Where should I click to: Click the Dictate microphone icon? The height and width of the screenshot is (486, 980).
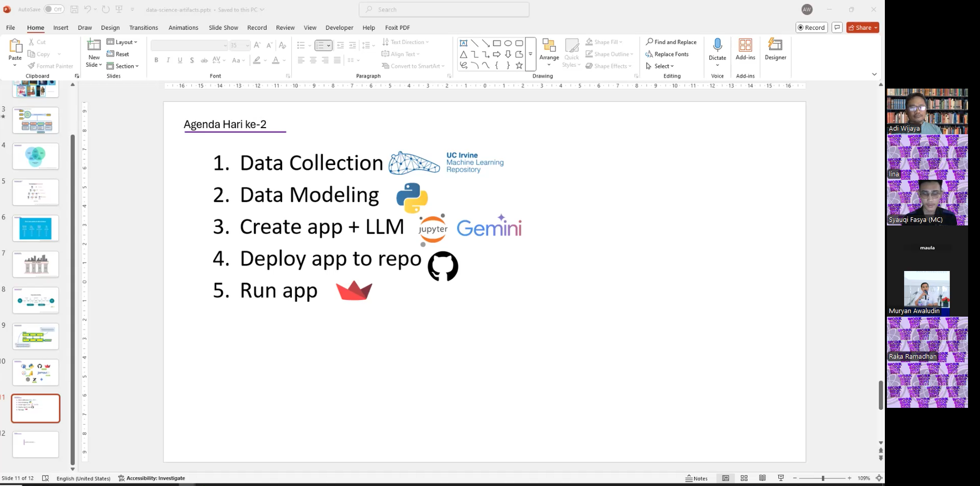pyautogui.click(x=717, y=45)
